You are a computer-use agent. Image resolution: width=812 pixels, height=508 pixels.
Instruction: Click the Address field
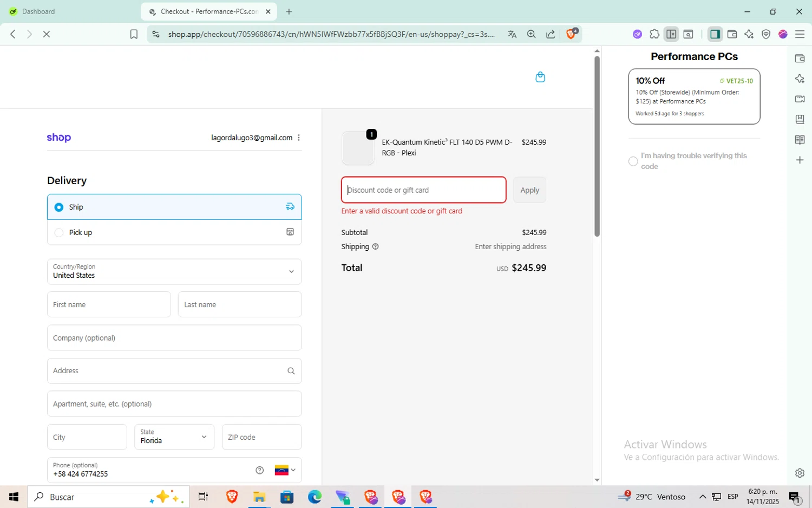pos(174,371)
